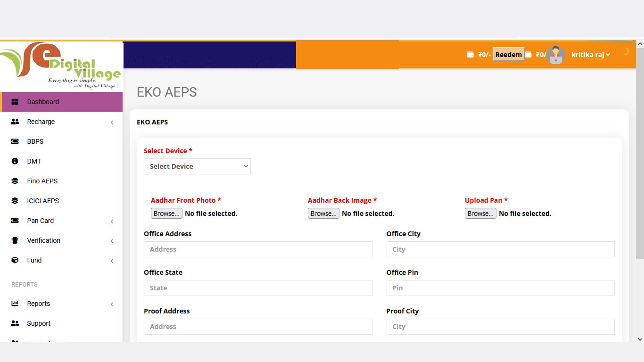Click the ICICI AEPS layers icon

click(x=15, y=201)
